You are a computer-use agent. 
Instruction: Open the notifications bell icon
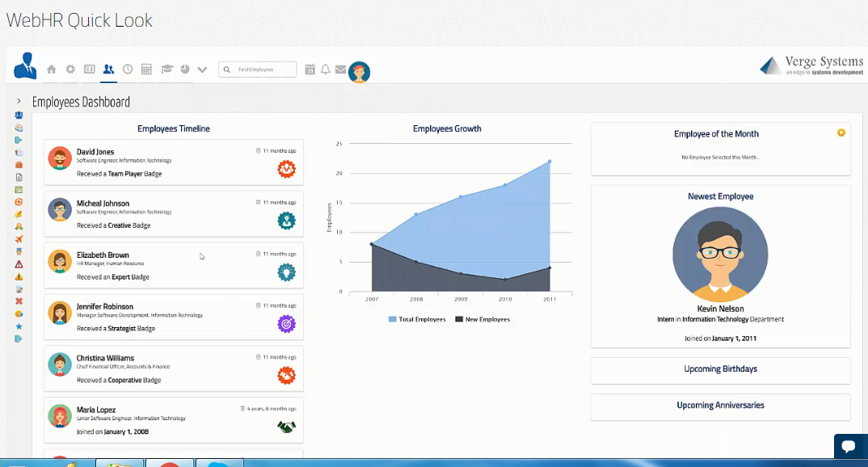click(x=326, y=69)
